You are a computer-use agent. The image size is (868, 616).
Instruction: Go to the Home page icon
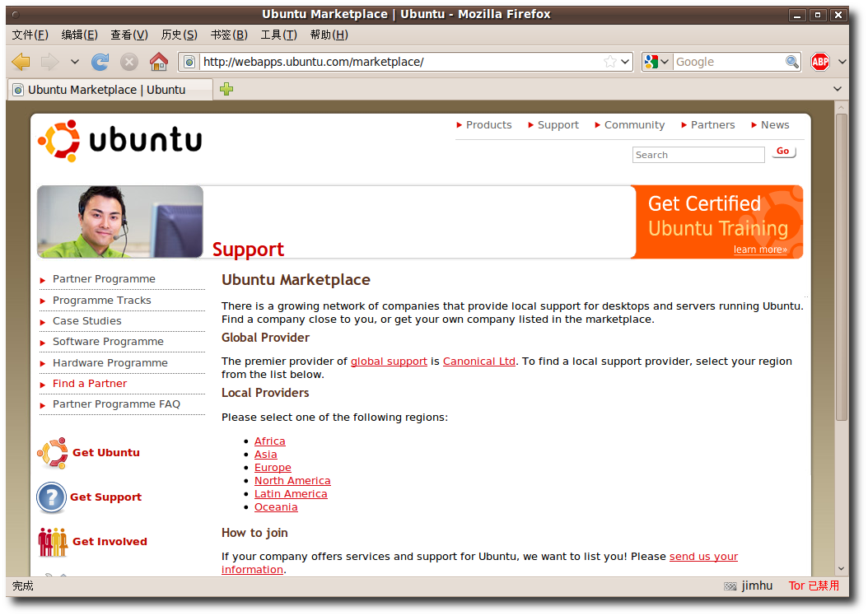coord(159,62)
